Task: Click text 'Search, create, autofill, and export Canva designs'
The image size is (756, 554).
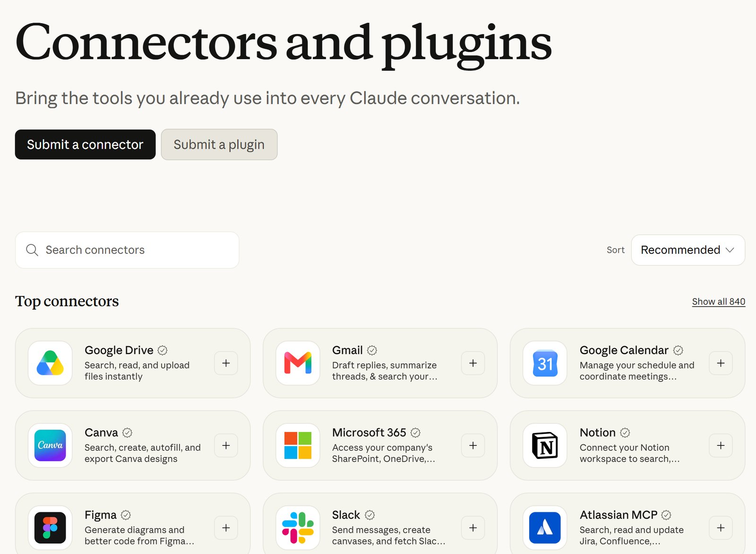Action: pos(143,453)
